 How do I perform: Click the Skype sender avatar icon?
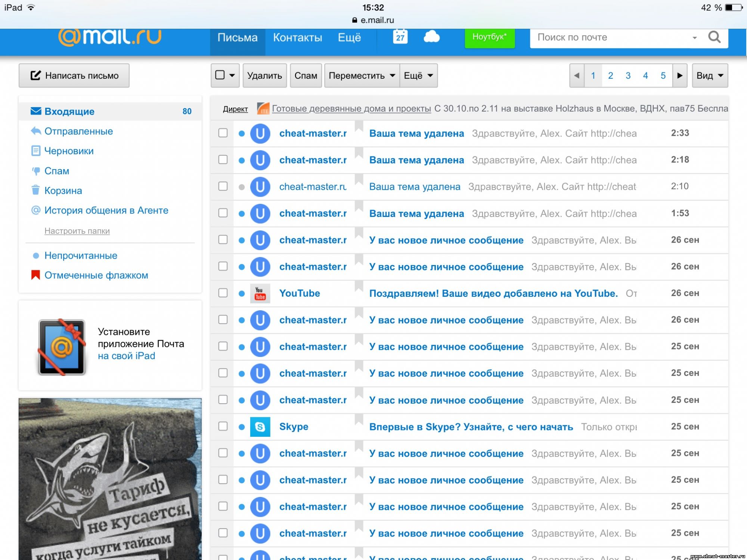[260, 426]
